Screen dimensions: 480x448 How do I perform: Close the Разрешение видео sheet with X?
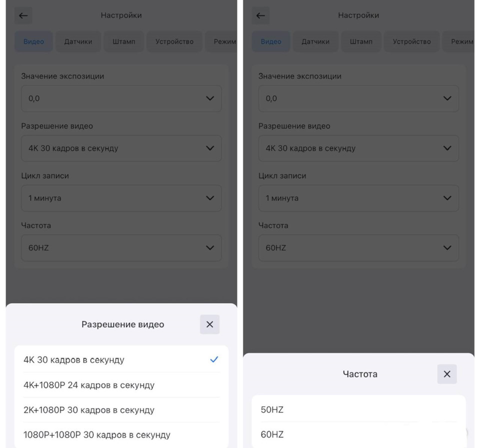pyautogui.click(x=209, y=325)
